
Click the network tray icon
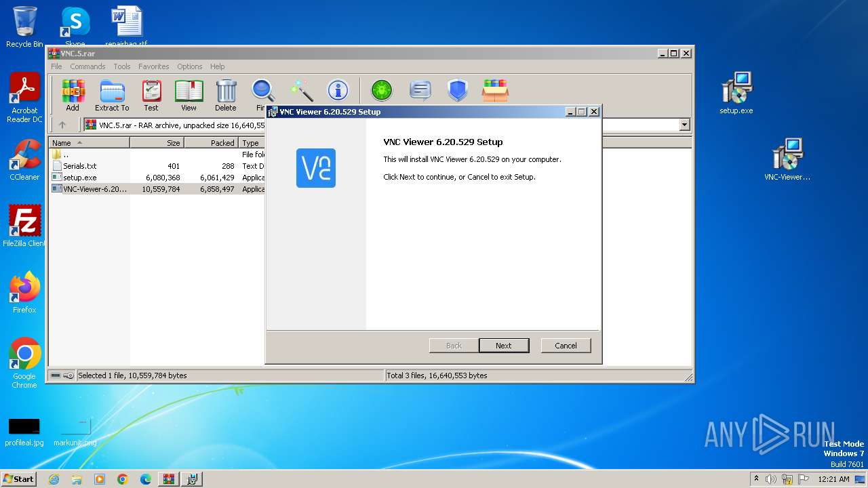point(787,479)
